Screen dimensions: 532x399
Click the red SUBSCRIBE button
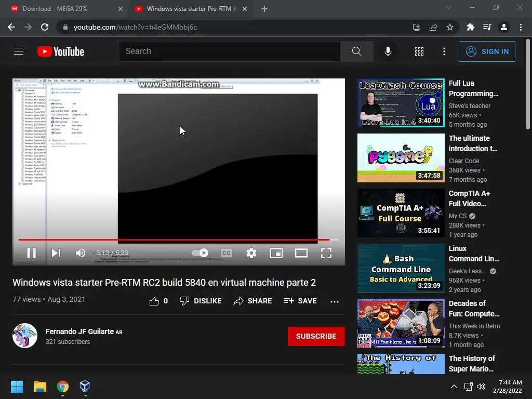[316, 336]
